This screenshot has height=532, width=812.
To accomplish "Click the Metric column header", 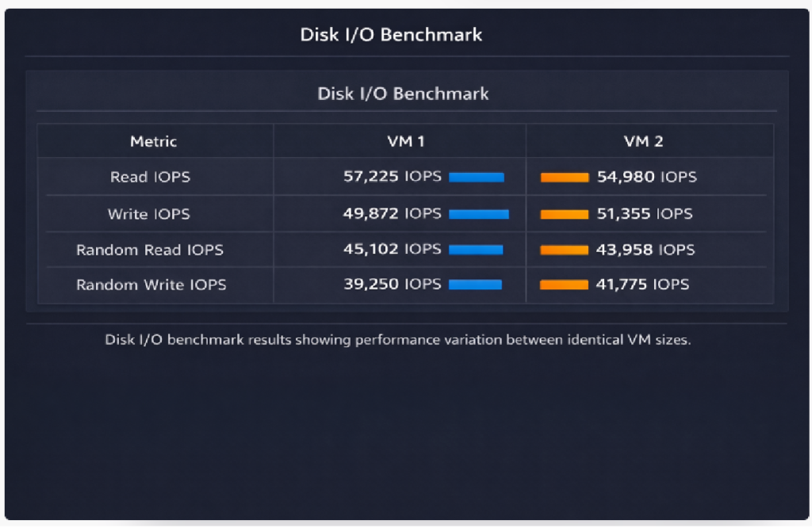I will coord(153,142).
